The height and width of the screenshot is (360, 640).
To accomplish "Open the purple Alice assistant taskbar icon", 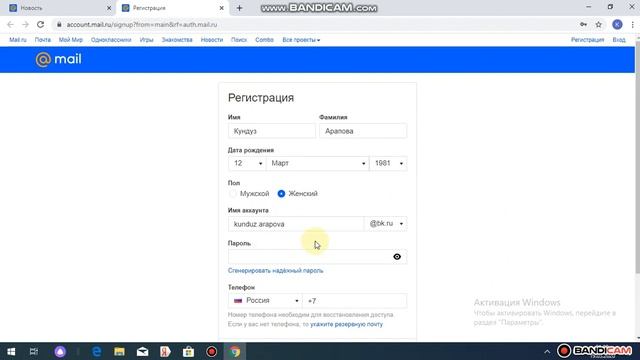I will coord(60,351).
